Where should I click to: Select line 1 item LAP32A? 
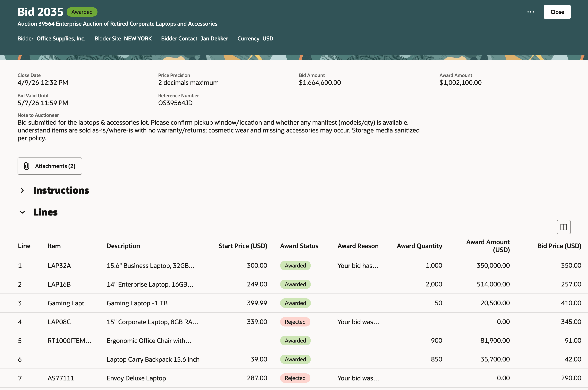(59, 266)
